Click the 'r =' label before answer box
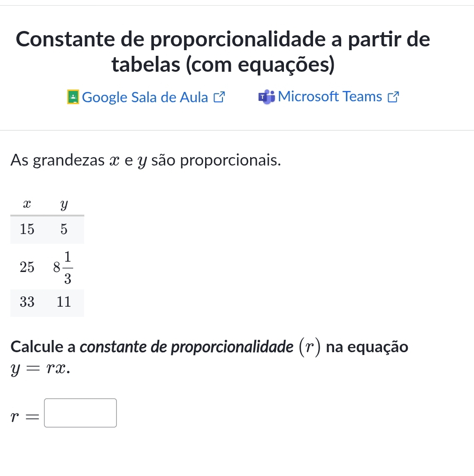Image resolution: width=474 pixels, height=476 pixels. tap(25, 414)
